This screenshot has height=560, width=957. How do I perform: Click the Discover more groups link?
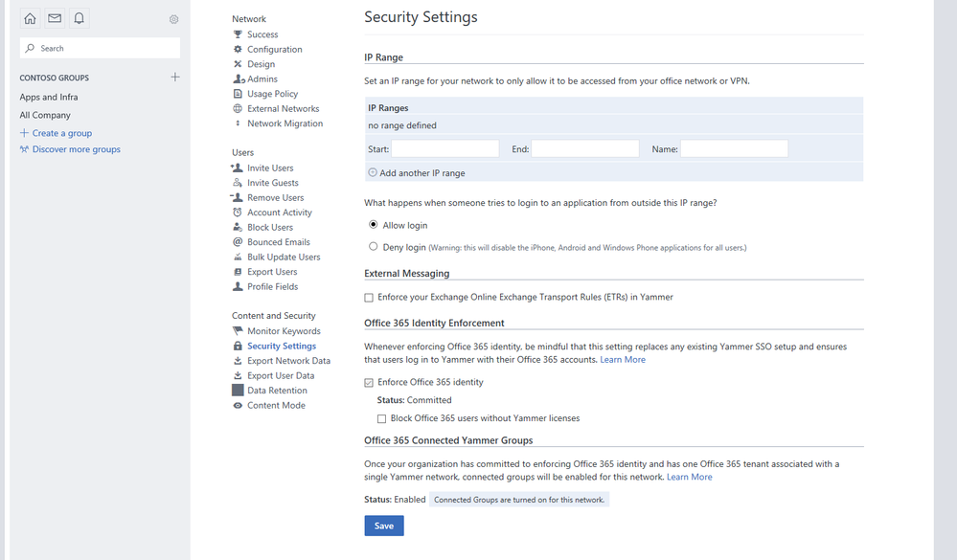coord(76,149)
